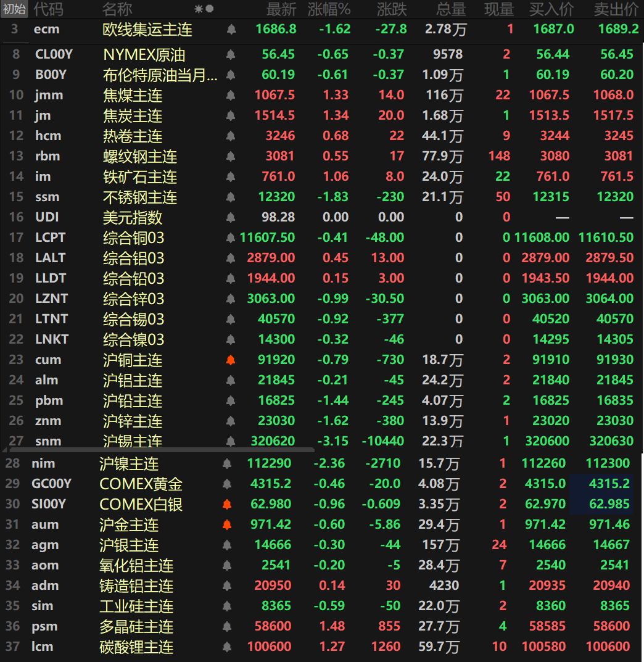The image size is (644, 662).
Task: Click the alert bell for 沪银主连
Action: (226, 545)
